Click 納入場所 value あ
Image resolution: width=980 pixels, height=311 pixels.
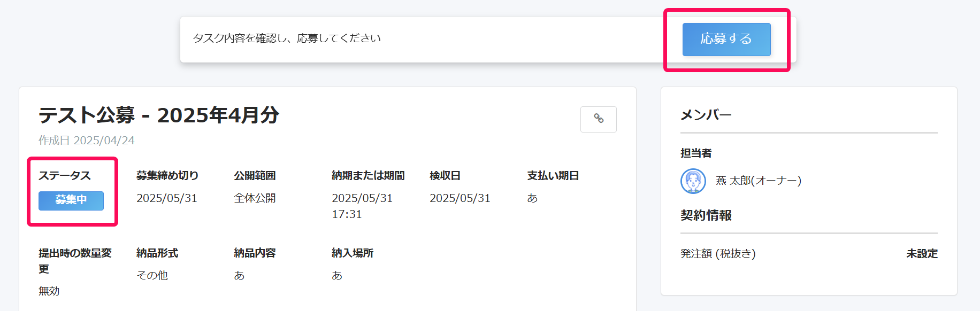point(337,275)
